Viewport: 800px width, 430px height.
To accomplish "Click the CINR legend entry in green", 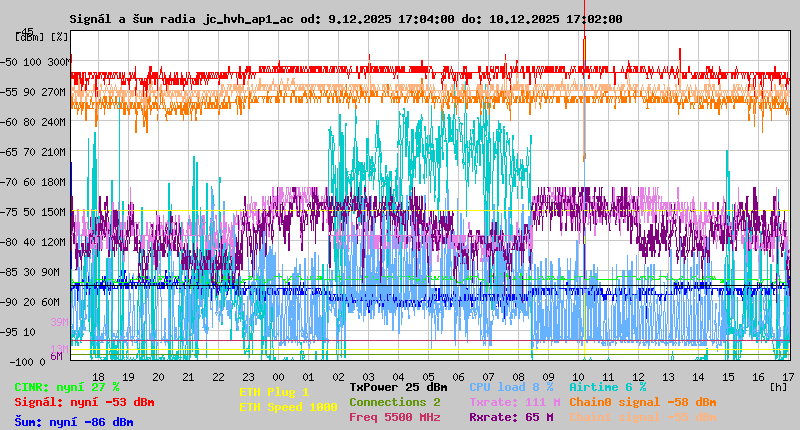I will (x=67, y=386).
